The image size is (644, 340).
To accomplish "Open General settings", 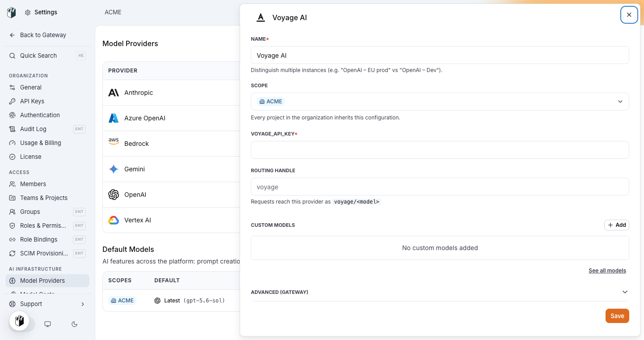I will click(x=47, y=87).
